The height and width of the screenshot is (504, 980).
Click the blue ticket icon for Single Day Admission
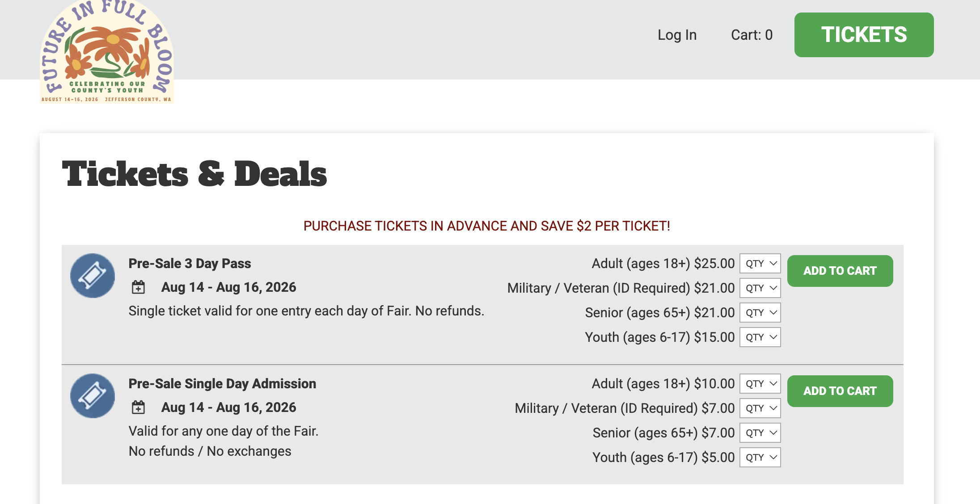click(x=93, y=396)
